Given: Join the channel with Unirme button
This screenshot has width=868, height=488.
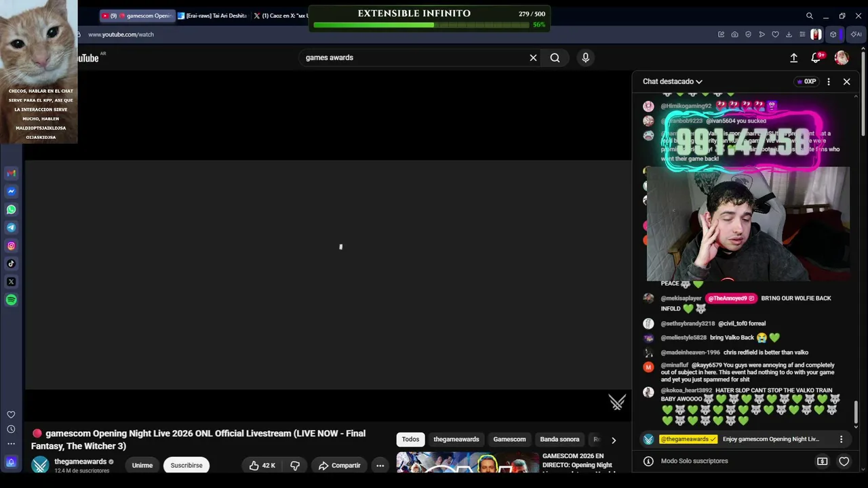Looking at the screenshot, I should 142,466.
